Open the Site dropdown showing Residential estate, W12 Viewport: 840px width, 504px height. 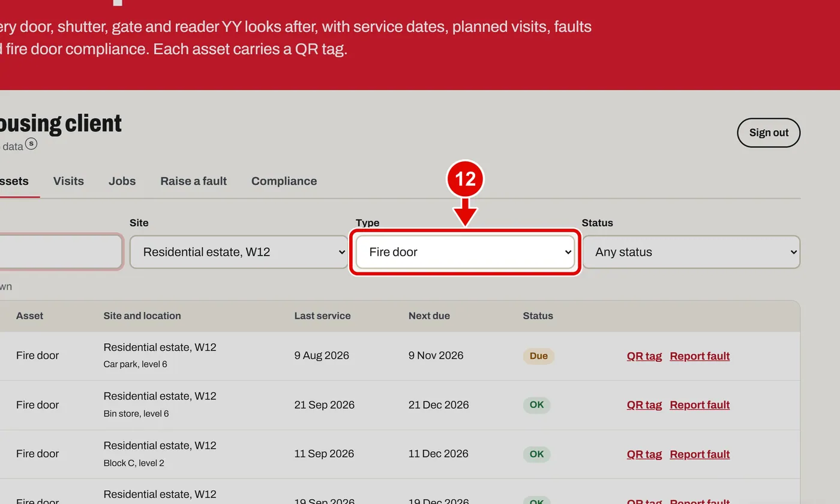click(x=239, y=252)
